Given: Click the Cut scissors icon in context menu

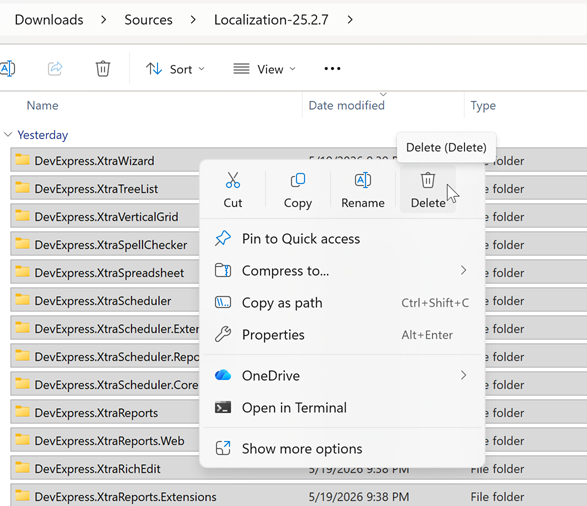Looking at the screenshot, I should point(232,180).
